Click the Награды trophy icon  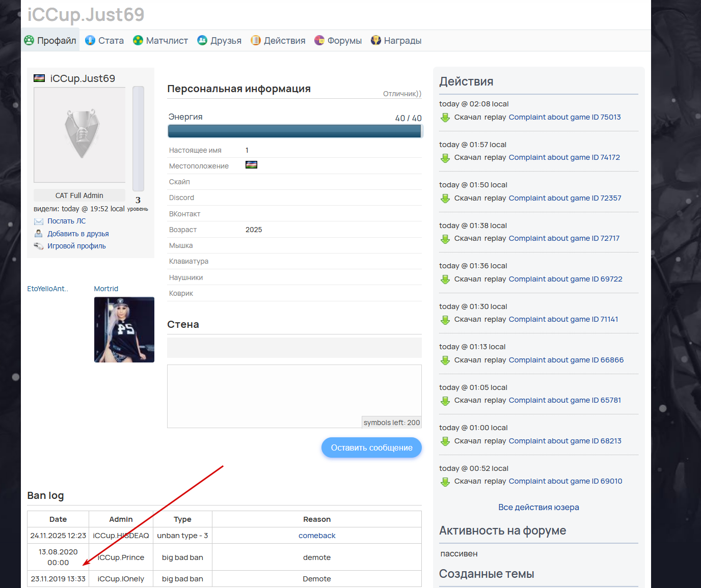tap(376, 40)
